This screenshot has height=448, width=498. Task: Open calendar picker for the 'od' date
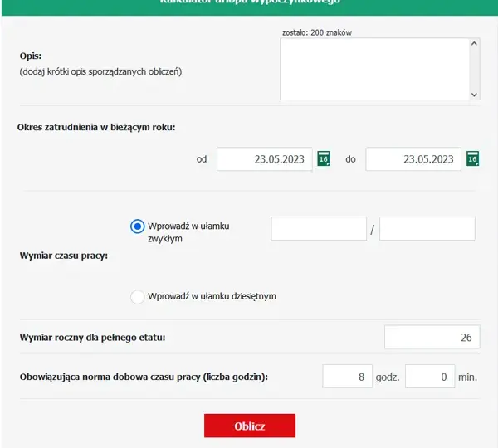point(324,158)
